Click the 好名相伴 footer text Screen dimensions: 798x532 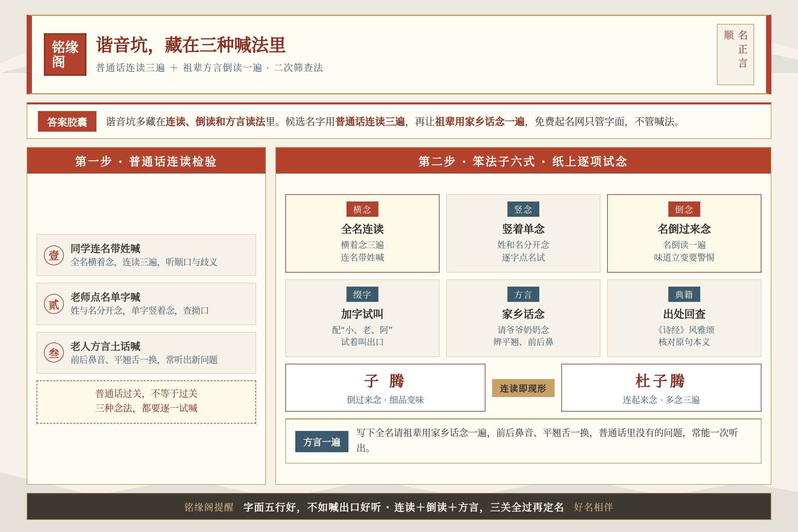593,507
